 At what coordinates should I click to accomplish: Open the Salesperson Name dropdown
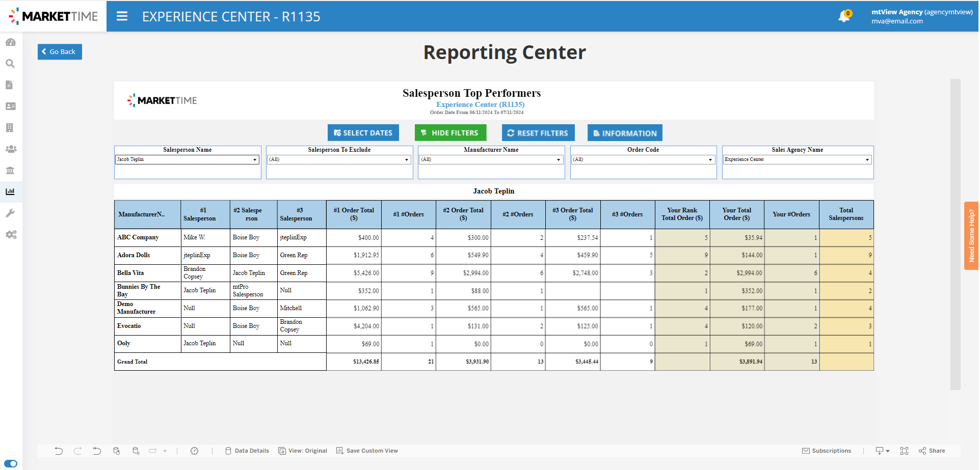pos(188,159)
